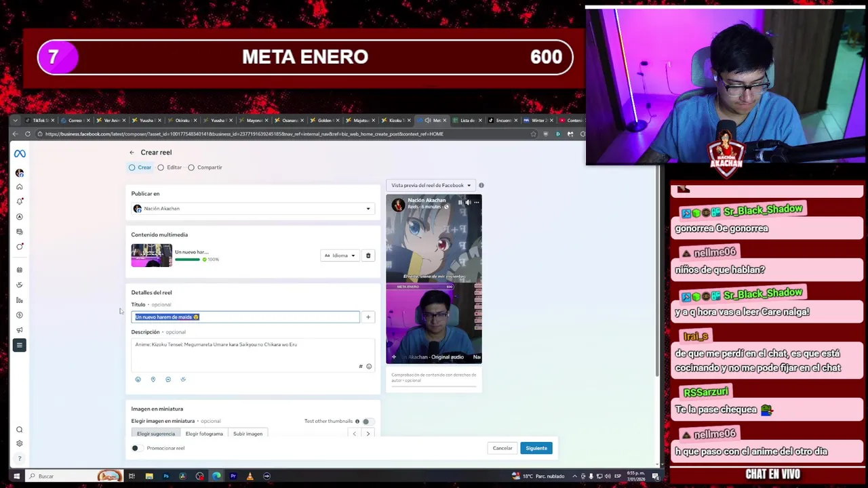Open the Meta logo home icon
This screenshot has height=488, width=868.
click(x=20, y=154)
